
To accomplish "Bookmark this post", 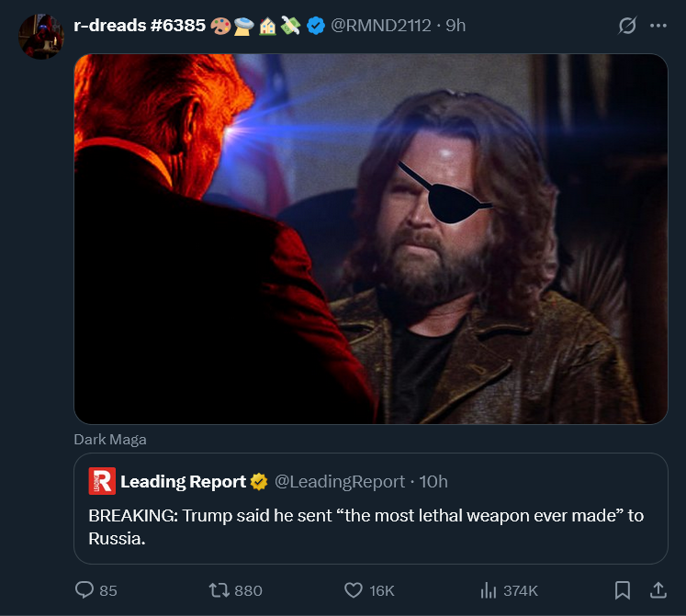I will click(x=622, y=590).
